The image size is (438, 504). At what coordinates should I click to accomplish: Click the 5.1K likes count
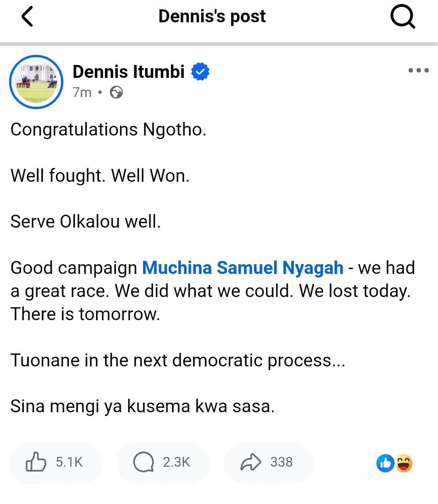click(x=69, y=462)
